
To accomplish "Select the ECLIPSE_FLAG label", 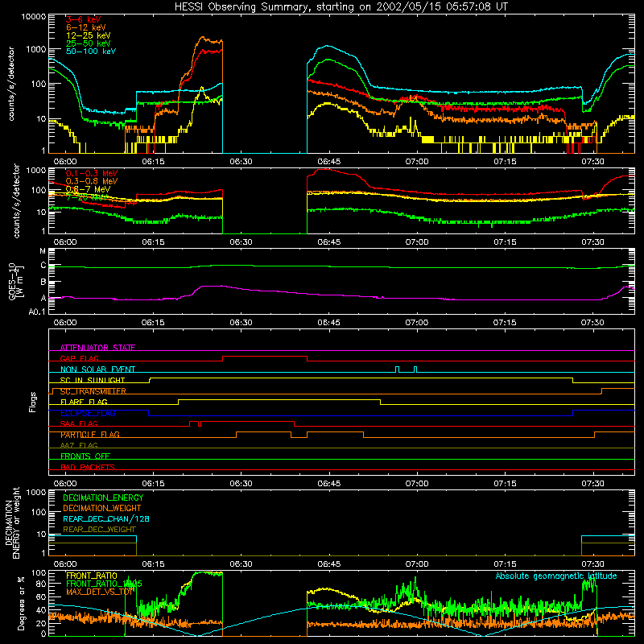I will (88, 413).
